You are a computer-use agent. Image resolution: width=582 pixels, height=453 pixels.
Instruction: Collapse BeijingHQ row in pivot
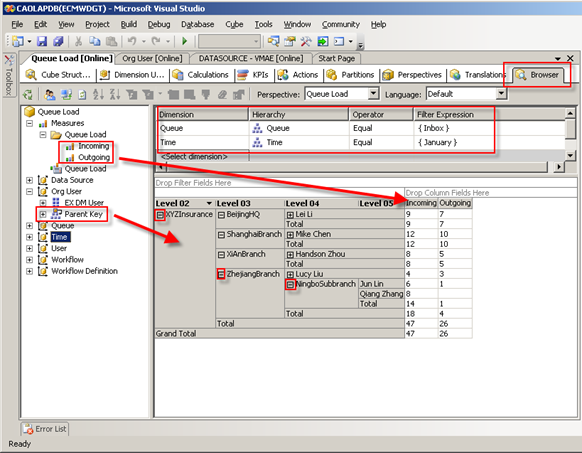point(221,215)
